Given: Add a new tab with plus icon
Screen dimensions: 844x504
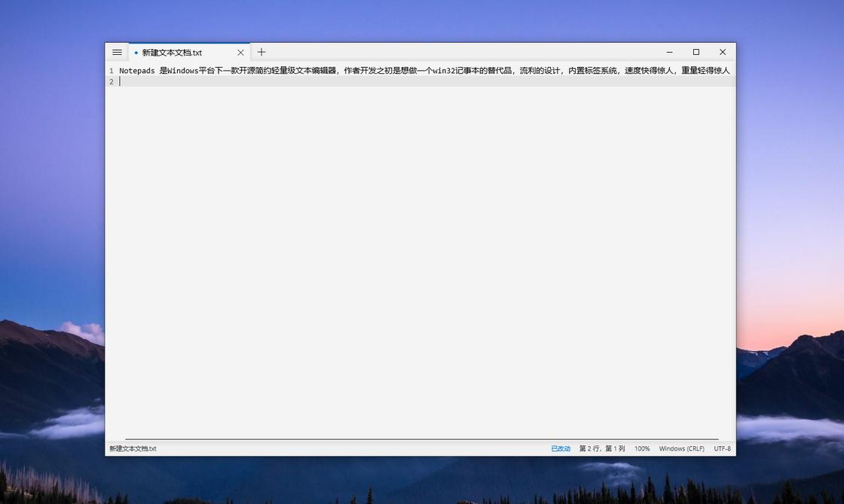Looking at the screenshot, I should click(261, 52).
